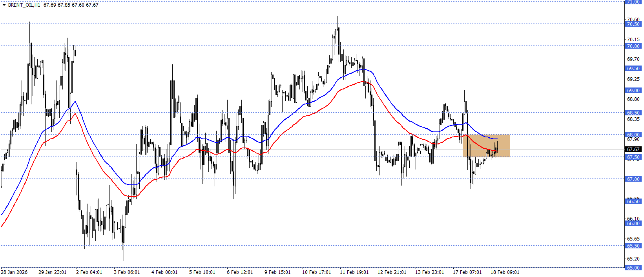Click the 2 Feb 04:01 time label
Image resolution: width=644 pixels, height=277 pixels.
click(89, 272)
